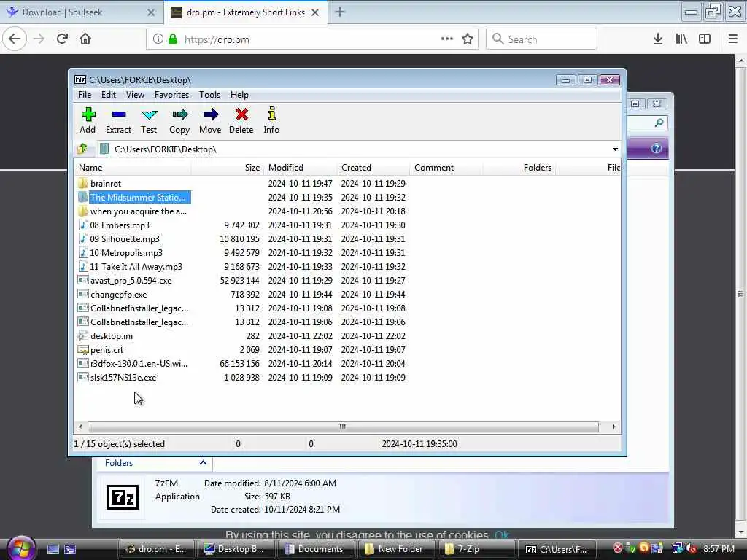This screenshot has width=747, height=560.
Task: Open page actions ellipsis menu
Action: pos(447,39)
